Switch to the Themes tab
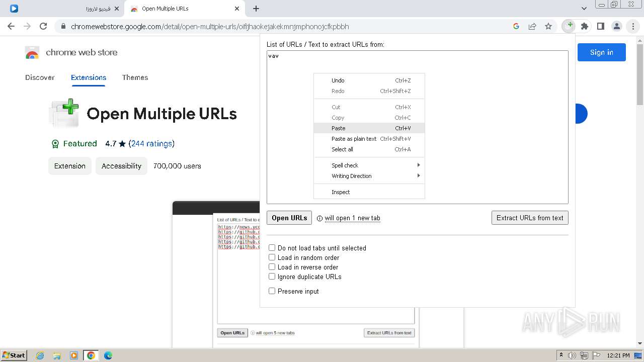 (x=135, y=77)
